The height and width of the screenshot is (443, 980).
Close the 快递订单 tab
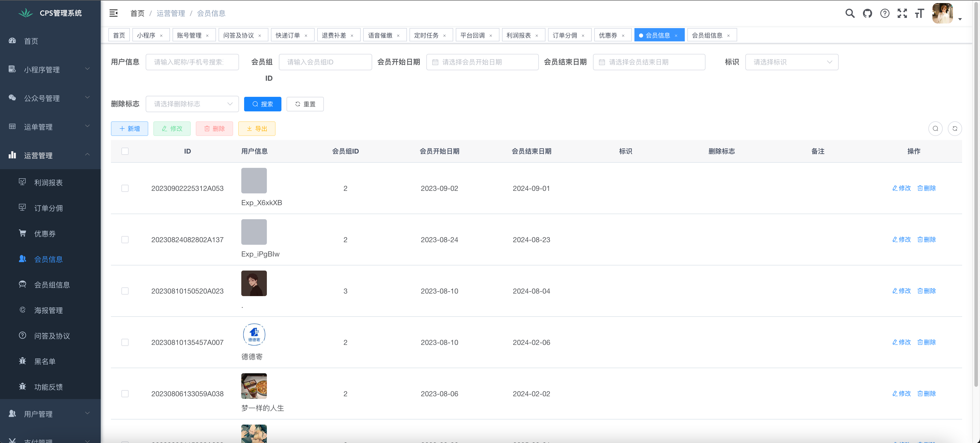(306, 35)
